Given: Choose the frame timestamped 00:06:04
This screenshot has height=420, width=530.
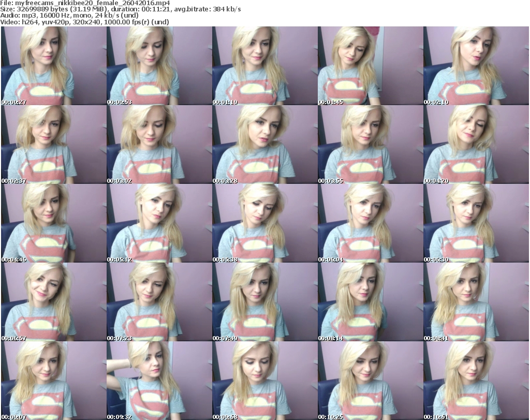Looking at the screenshot, I should (370, 223).
